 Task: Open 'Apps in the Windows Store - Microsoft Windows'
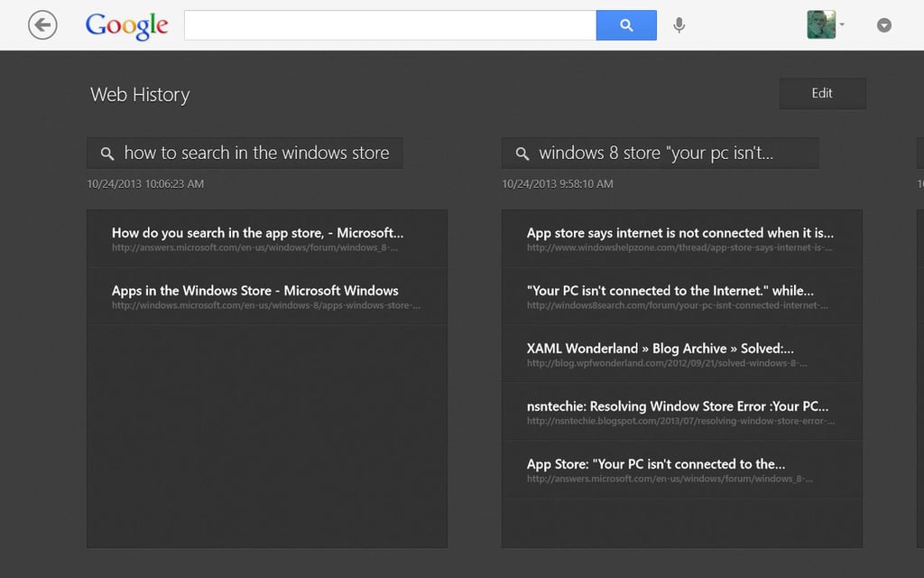point(267,296)
